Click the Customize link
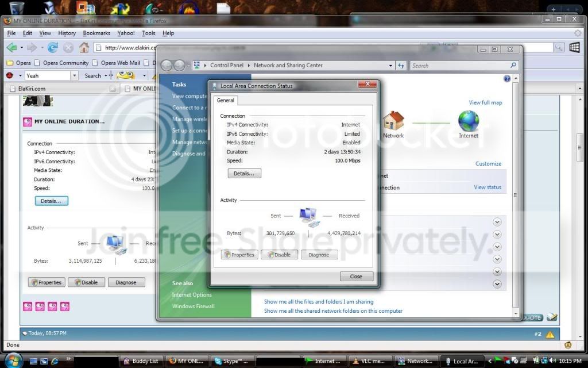This screenshot has height=368, width=588. [488, 164]
